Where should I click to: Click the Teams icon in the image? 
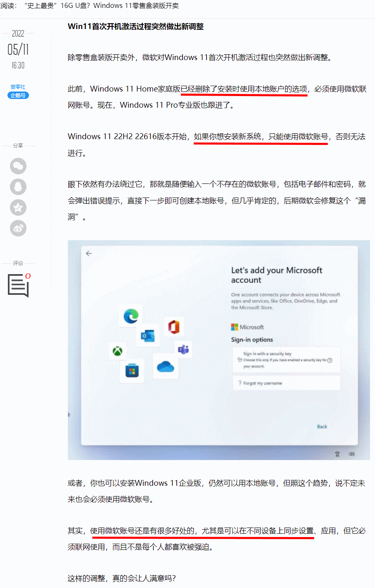point(183,350)
